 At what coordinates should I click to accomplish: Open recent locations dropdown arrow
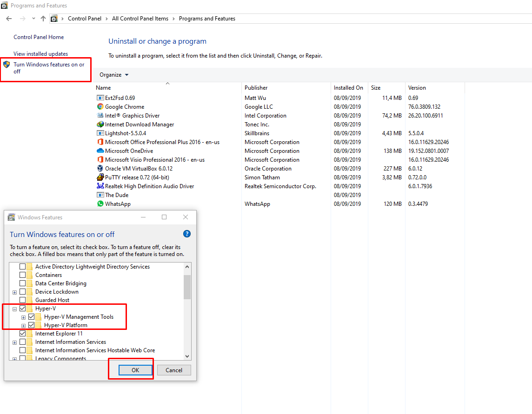33,19
